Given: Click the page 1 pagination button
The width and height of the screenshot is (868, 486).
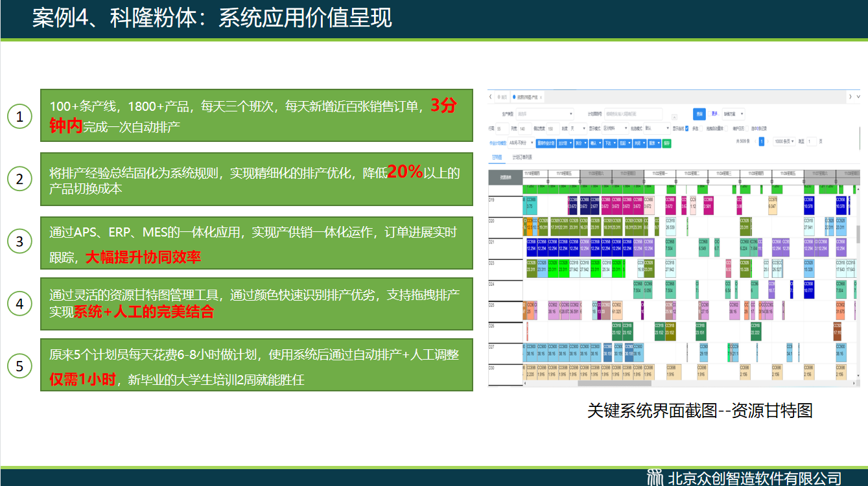Looking at the screenshot, I should click(x=762, y=141).
